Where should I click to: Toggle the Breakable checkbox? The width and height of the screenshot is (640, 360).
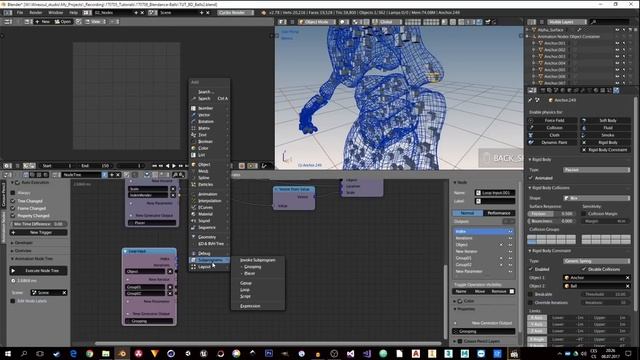tap(531, 294)
